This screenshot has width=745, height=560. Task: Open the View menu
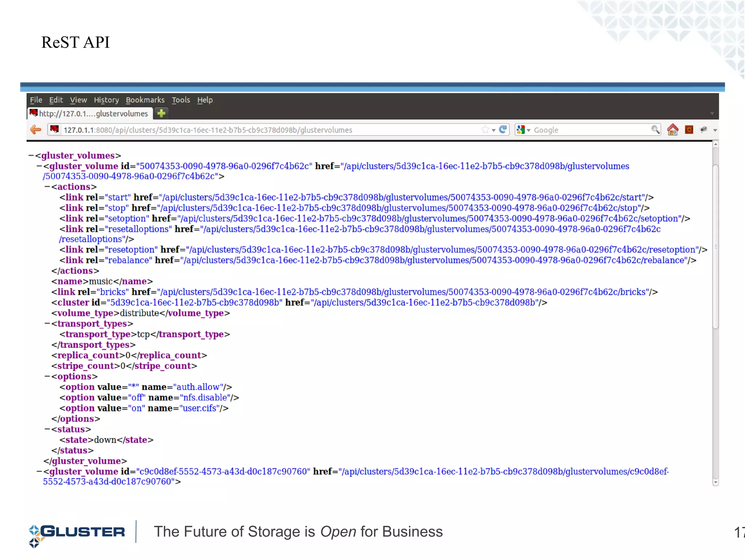click(x=79, y=100)
